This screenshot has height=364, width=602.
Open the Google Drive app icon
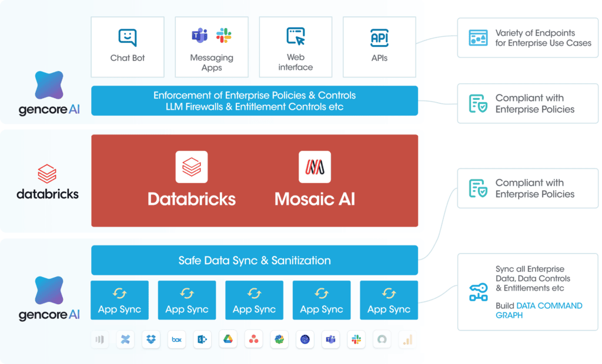tap(228, 339)
